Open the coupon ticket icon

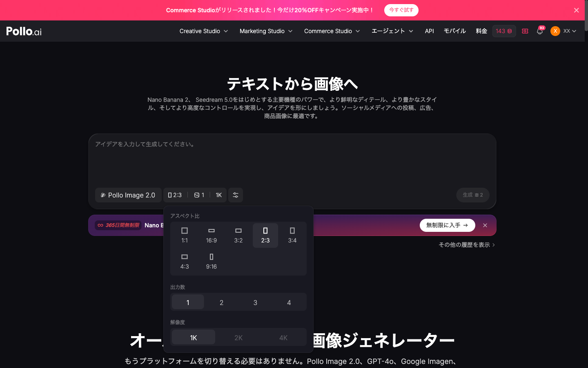click(x=525, y=31)
